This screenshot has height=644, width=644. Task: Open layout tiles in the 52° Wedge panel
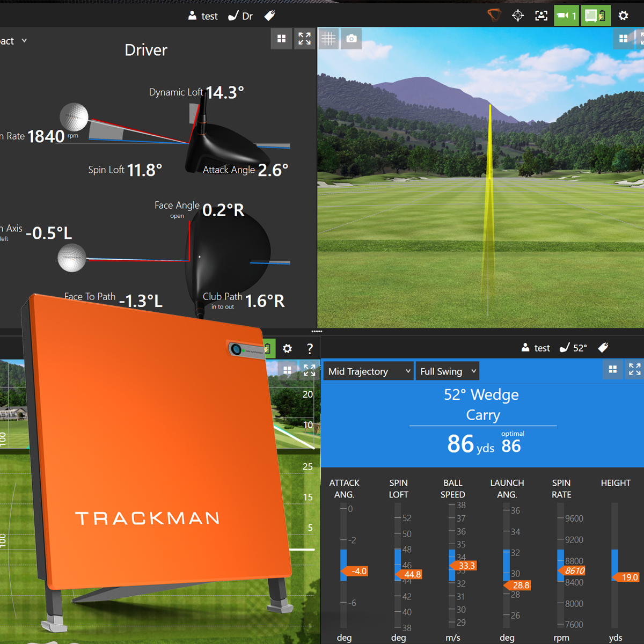tap(612, 369)
